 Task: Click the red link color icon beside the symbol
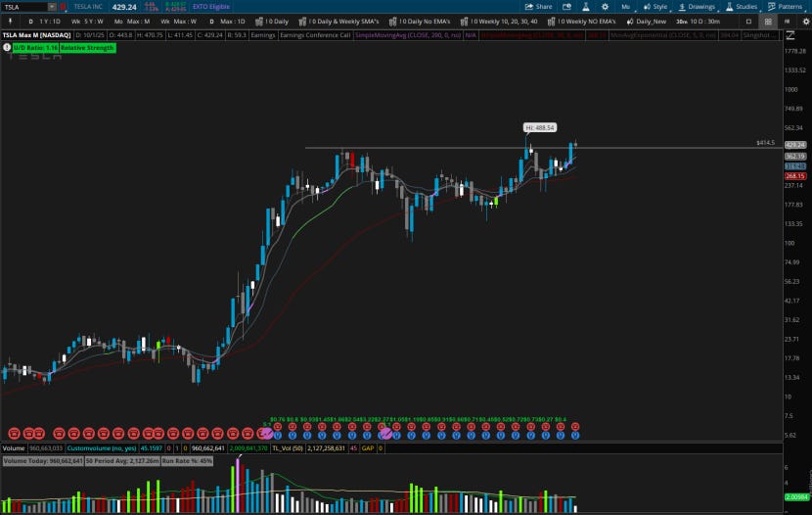(x=63, y=7)
